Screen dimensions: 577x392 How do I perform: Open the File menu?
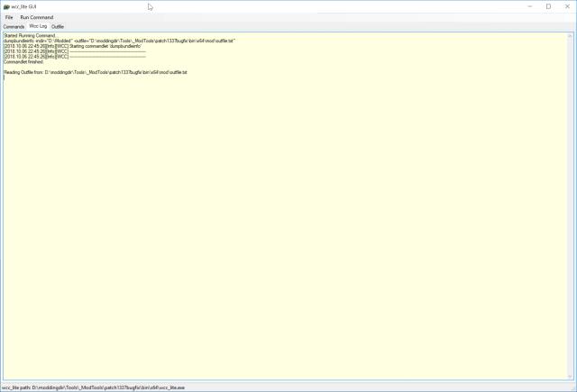coord(9,17)
